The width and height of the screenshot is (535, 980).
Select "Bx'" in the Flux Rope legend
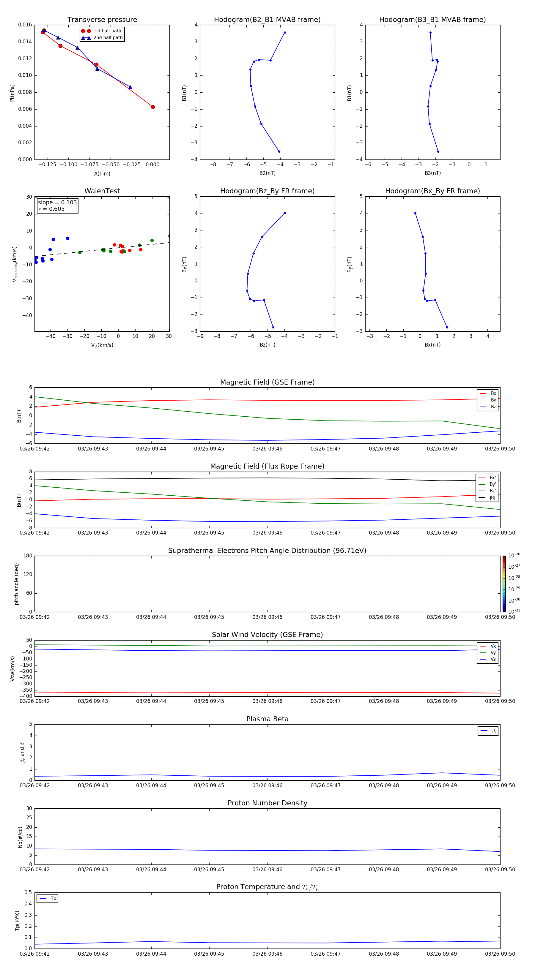pyautogui.click(x=487, y=478)
